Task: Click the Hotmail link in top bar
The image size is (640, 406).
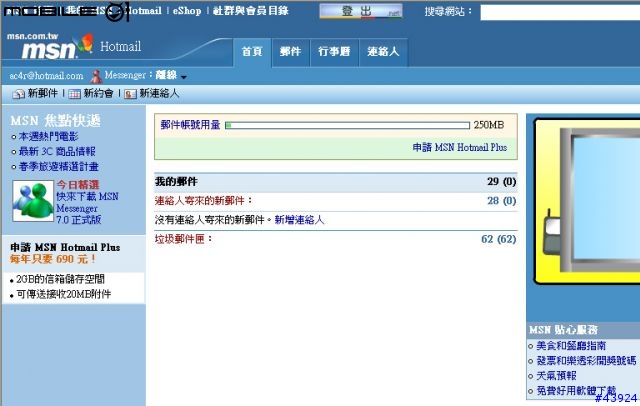Action: click(142, 11)
